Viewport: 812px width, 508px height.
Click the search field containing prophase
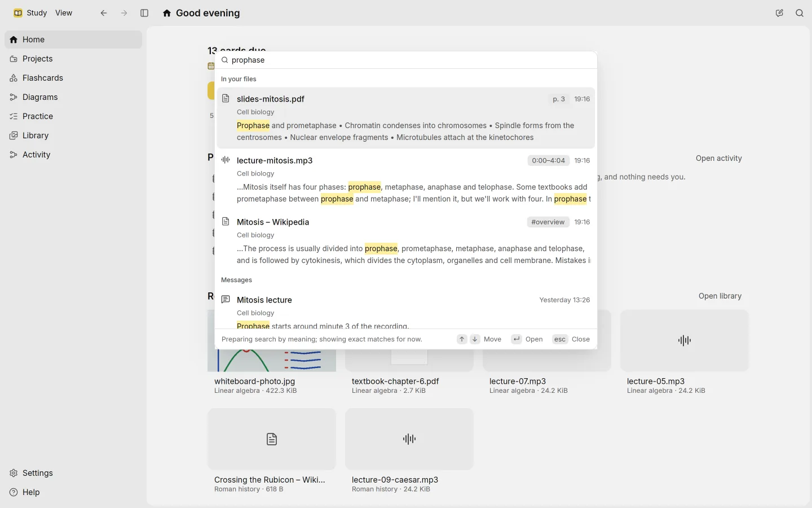pos(406,60)
